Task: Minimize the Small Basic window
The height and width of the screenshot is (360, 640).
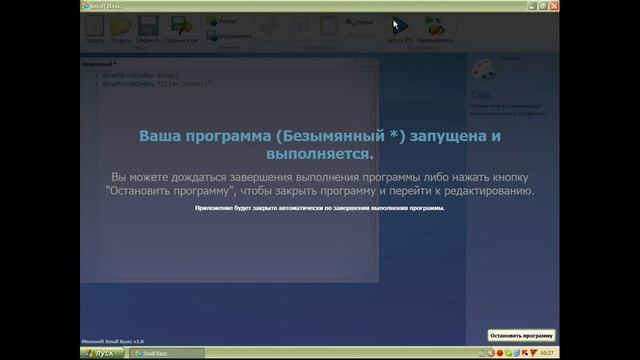Action: (x=532, y=6)
